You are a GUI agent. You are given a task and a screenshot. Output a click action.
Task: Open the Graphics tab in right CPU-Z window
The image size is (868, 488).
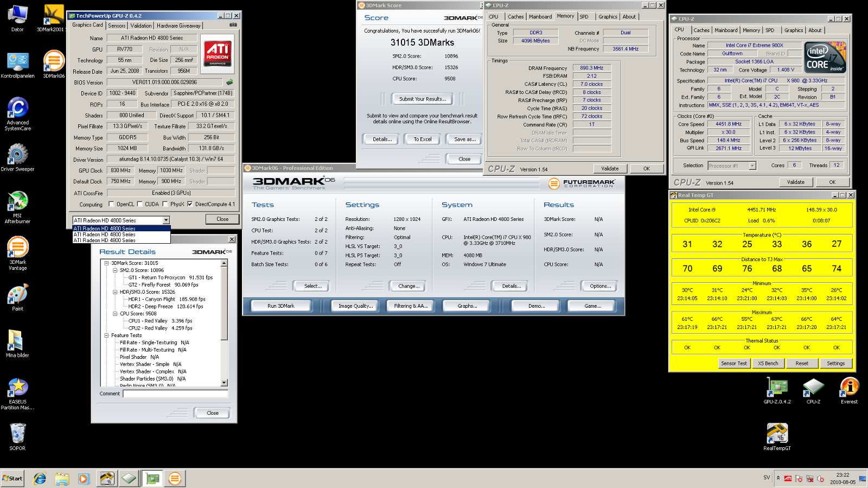click(794, 30)
